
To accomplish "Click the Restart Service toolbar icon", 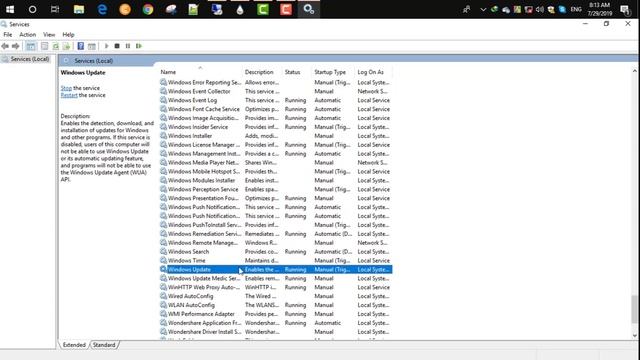I will coord(139,46).
